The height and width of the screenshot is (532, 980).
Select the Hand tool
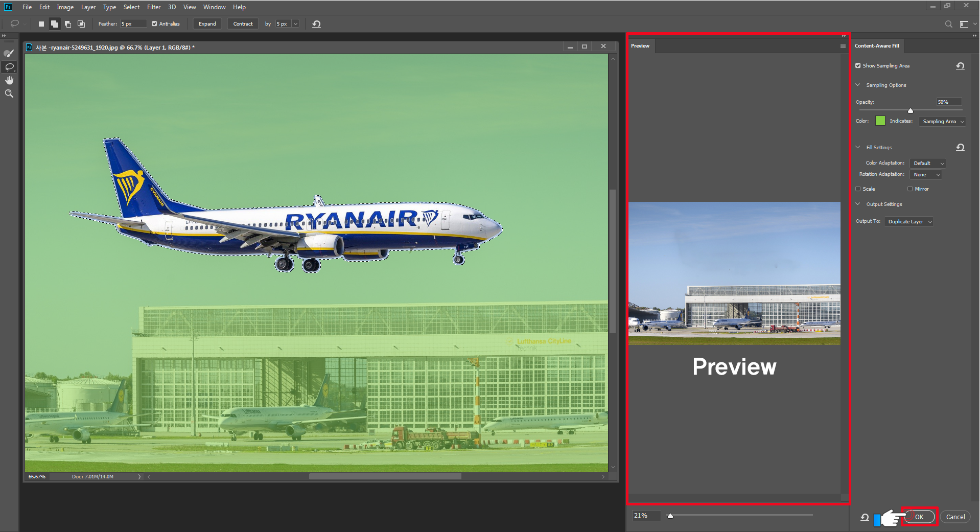coord(9,80)
